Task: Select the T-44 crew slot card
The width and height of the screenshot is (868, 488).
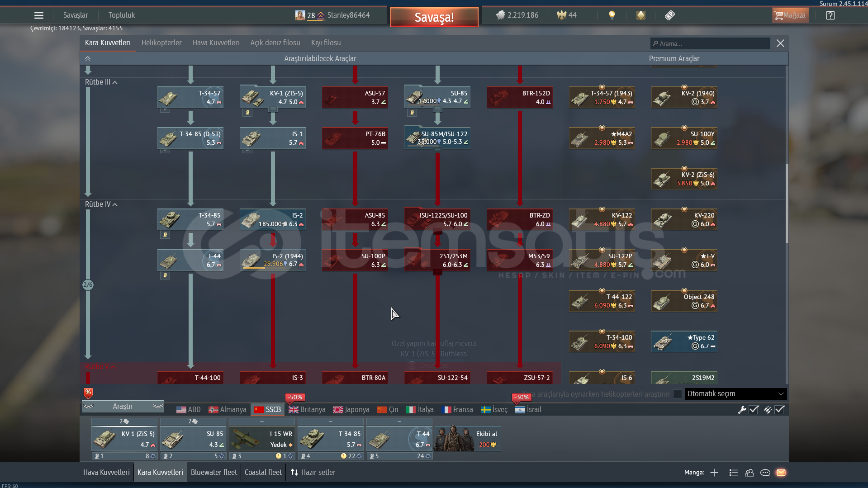Action: coord(399,439)
